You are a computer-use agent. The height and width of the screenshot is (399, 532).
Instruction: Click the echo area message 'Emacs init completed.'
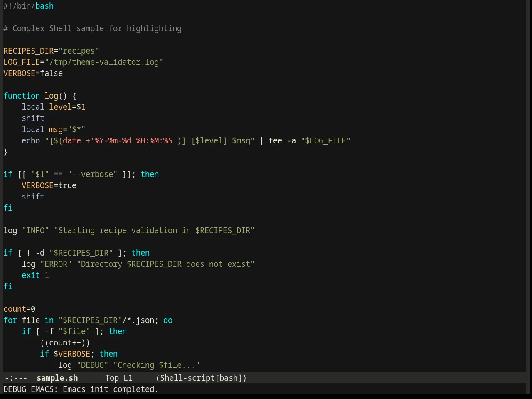click(x=111, y=389)
